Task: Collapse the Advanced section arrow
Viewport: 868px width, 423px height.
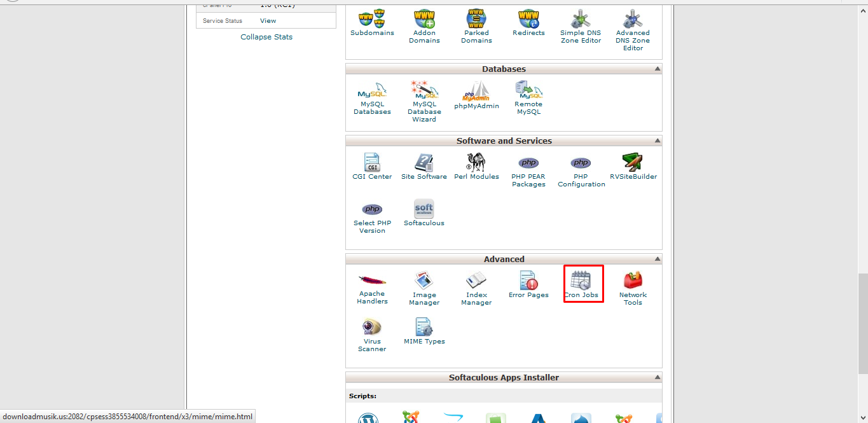Action: [x=657, y=259]
